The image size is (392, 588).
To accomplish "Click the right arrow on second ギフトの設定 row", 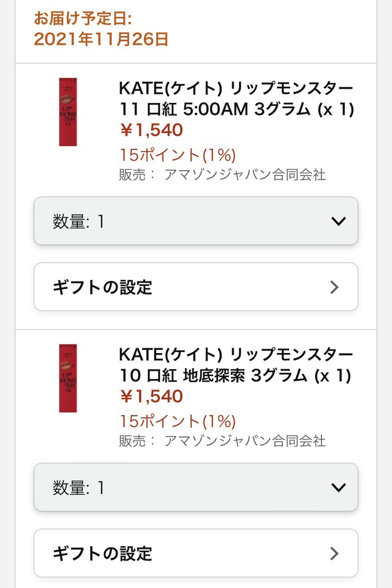I will click(x=334, y=553).
